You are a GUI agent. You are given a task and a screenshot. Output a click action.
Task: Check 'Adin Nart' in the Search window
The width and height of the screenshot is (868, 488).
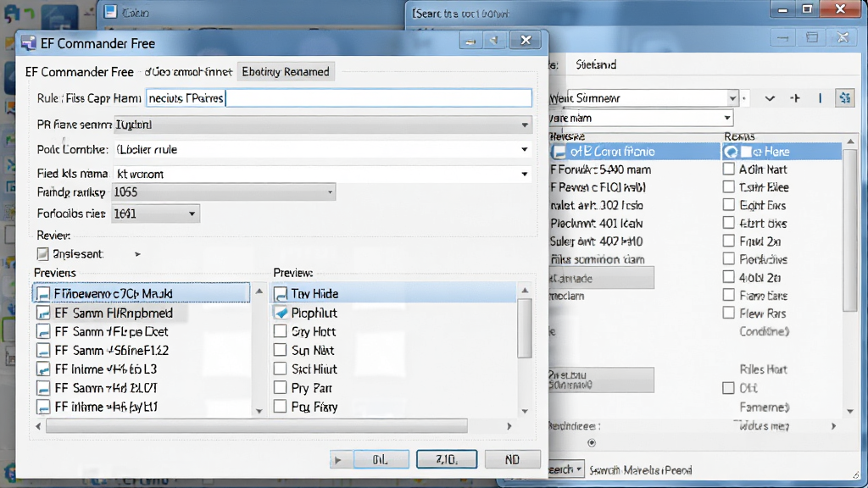point(729,169)
